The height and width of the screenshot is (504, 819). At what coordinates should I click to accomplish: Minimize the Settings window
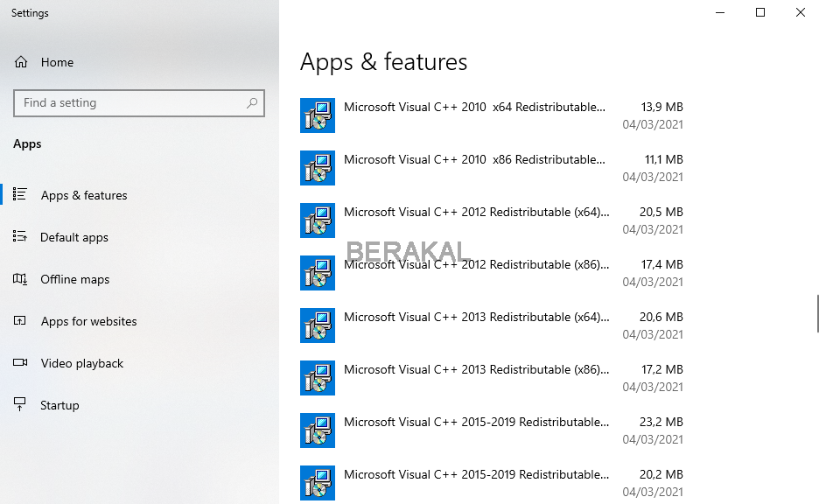720,12
